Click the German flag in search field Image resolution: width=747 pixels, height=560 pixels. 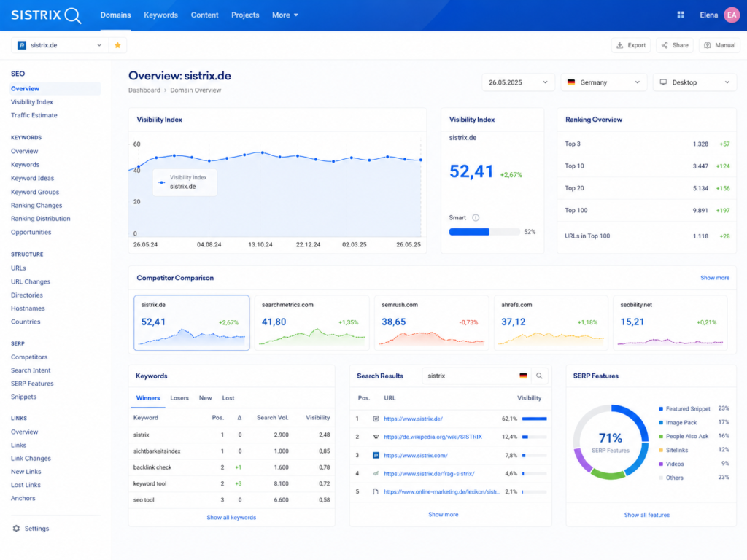pyautogui.click(x=523, y=376)
